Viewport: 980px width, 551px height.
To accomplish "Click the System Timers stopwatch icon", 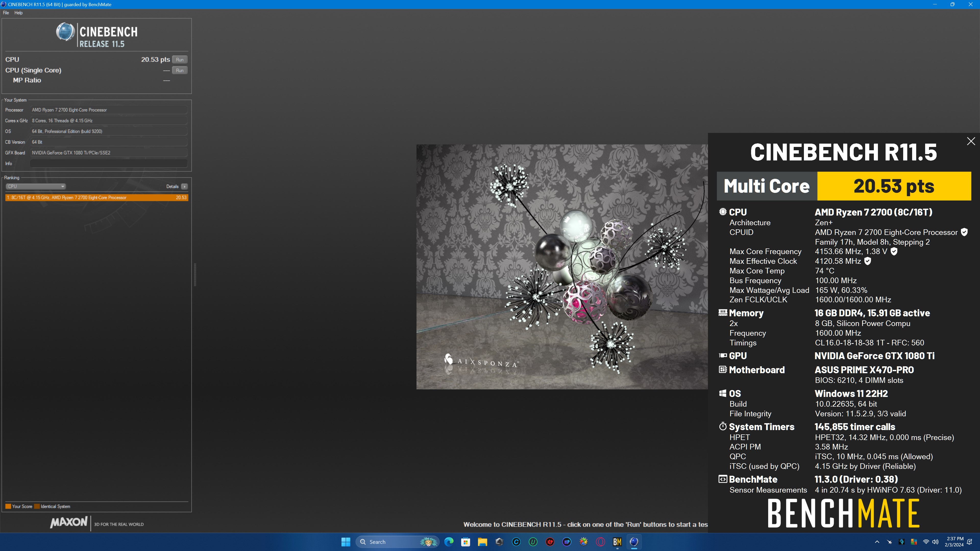I will [x=722, y=426].
